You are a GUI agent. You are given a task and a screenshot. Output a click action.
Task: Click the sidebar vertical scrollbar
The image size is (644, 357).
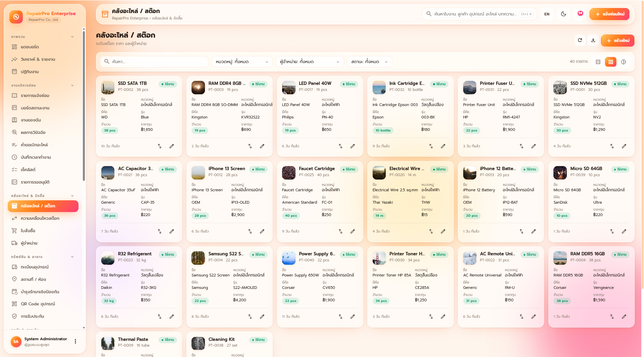pos(84,105)
